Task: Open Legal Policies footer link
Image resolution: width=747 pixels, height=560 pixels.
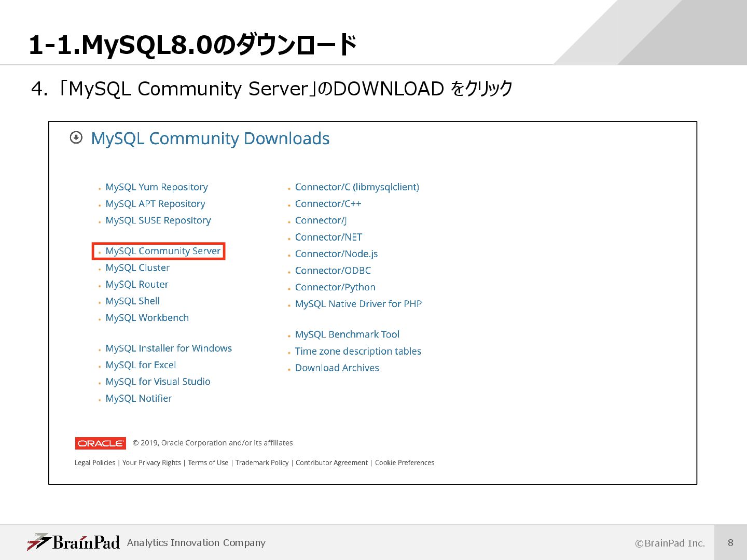Action: tap(95, 463)
